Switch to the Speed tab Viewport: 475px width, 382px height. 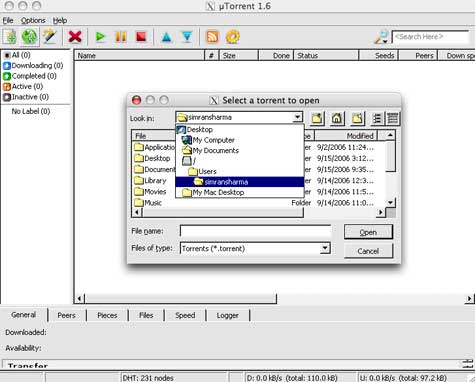[185, 315]
